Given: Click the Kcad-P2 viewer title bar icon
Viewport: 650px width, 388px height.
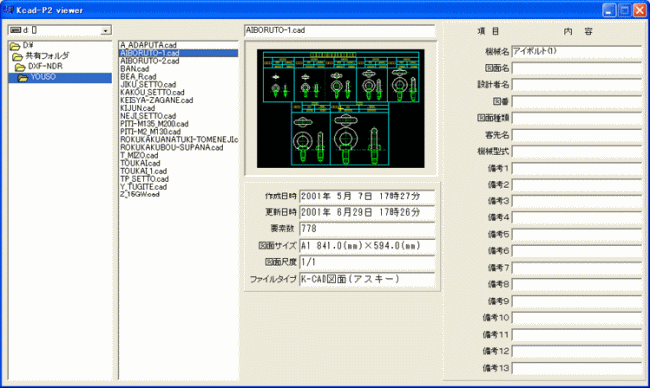Looking at the screenshot, I should pos(8,10).
